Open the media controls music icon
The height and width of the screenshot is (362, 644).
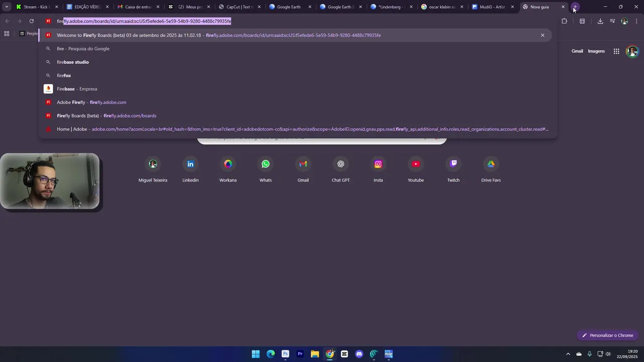pyautogui.click(x=612, y=21)
